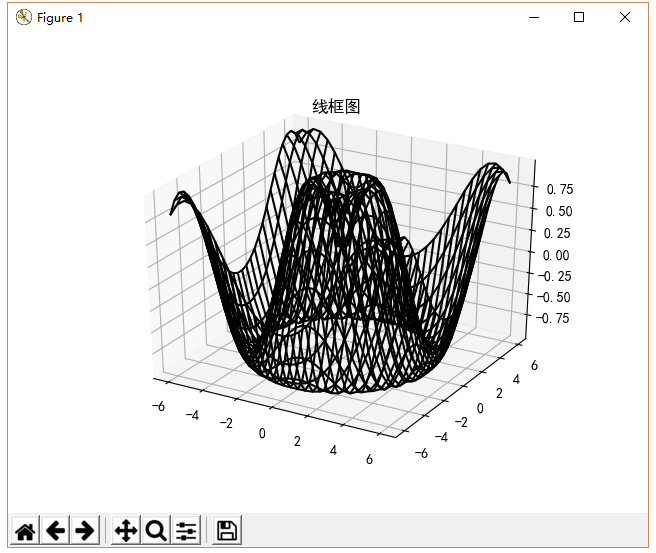
Task: Click z-axis tick label 0.50
Action: (559, 212)
